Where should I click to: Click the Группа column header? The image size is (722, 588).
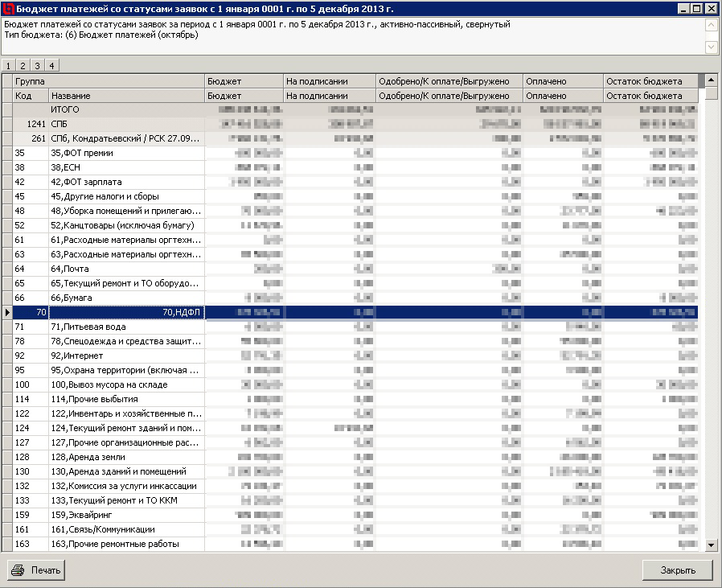pos(109,81)
